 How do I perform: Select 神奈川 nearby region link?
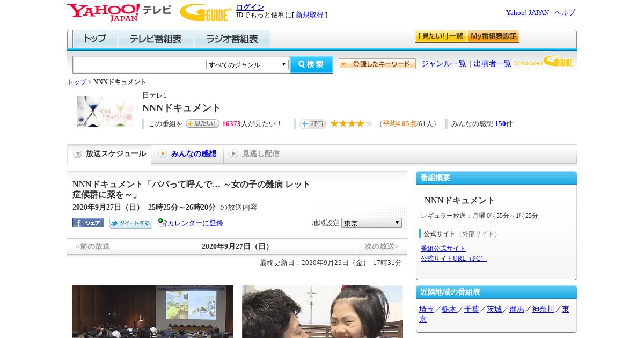[543, 310]
